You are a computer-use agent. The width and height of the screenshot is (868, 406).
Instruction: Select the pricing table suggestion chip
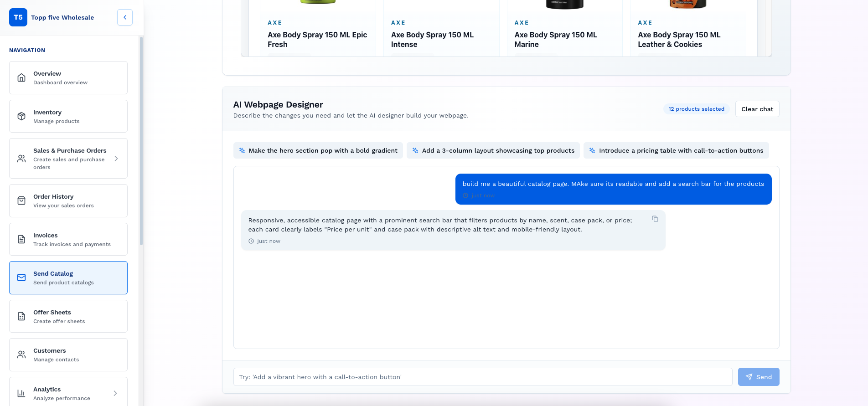[676, 150]
